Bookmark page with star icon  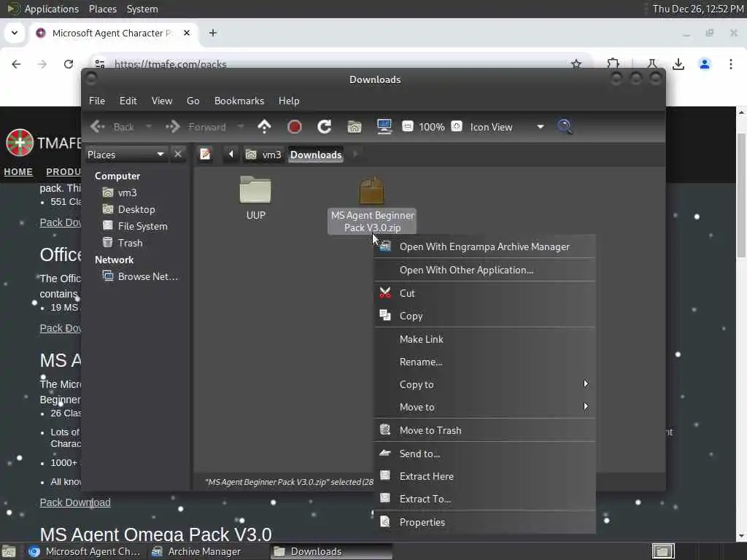576,64
